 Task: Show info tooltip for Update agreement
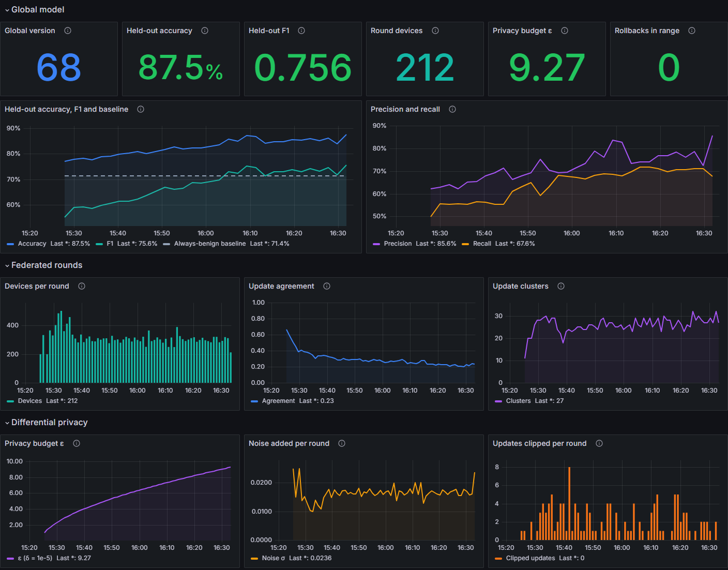coord(327,286)
